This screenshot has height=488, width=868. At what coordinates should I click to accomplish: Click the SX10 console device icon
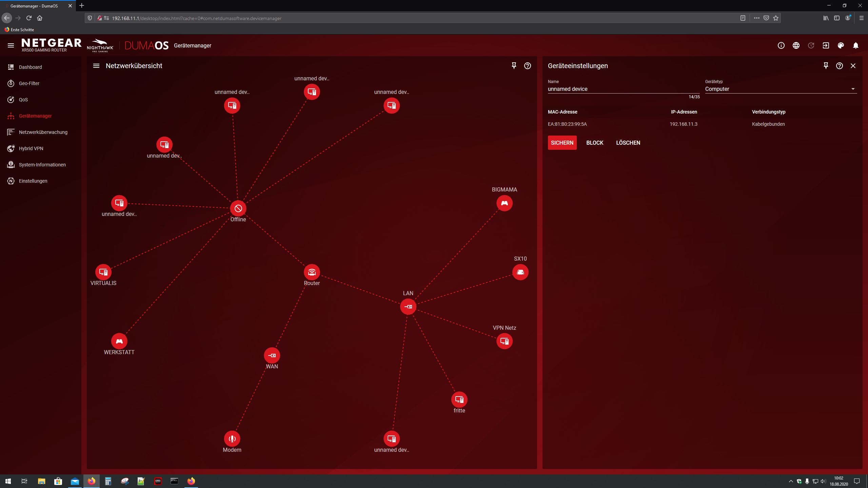(x=520, y=272)
